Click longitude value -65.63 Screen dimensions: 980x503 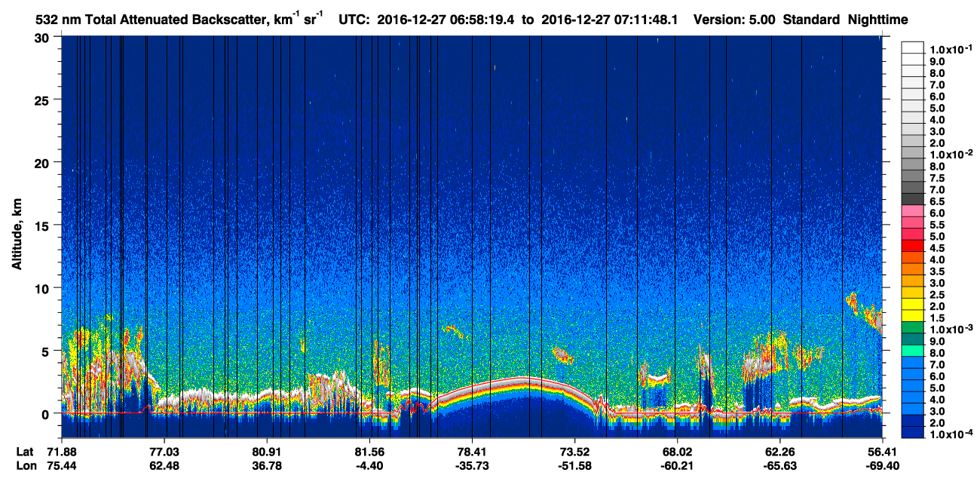click(x=779, y=465)
